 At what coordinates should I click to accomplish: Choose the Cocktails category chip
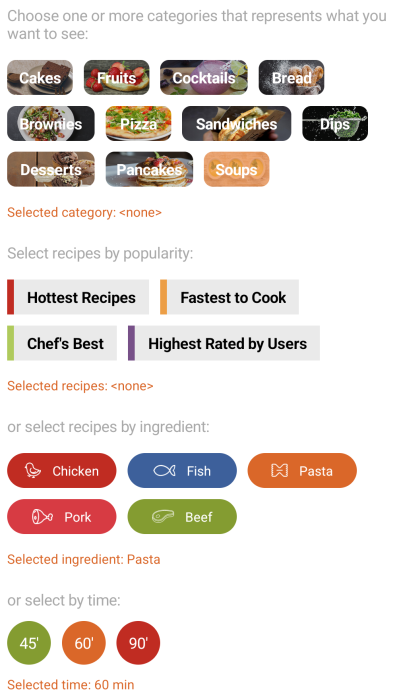pos(204,78)
